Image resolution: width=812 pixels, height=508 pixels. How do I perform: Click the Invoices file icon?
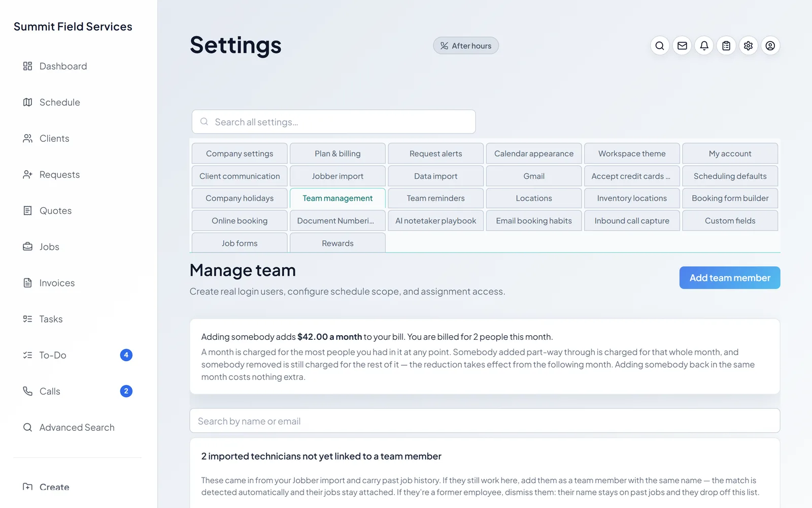click(28, 282)
